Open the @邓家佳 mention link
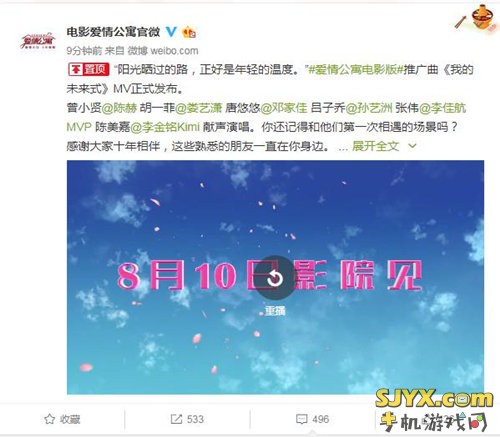This screenshot has width=500, height=437. pyautogui.click(x=283, y=108)
